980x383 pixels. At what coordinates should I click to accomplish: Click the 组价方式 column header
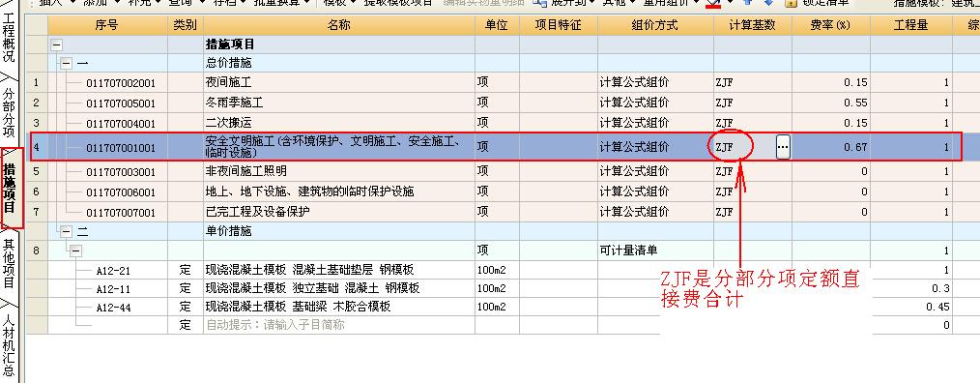click(655, 26)
